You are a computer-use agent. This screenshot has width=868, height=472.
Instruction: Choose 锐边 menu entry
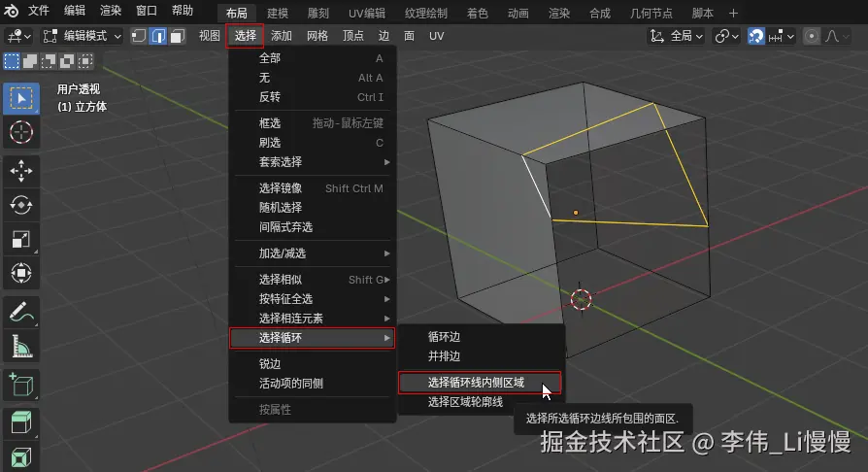313,364
